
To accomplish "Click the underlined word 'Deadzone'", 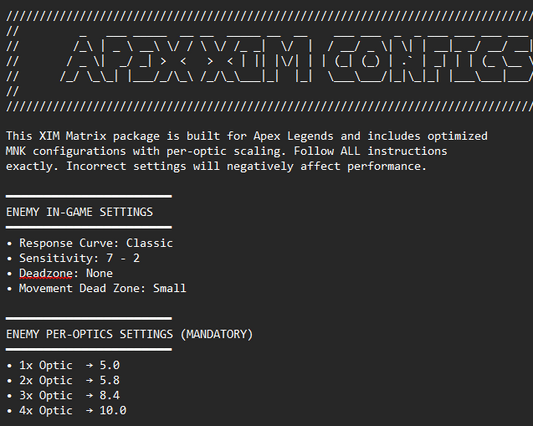I will (46, 273).
